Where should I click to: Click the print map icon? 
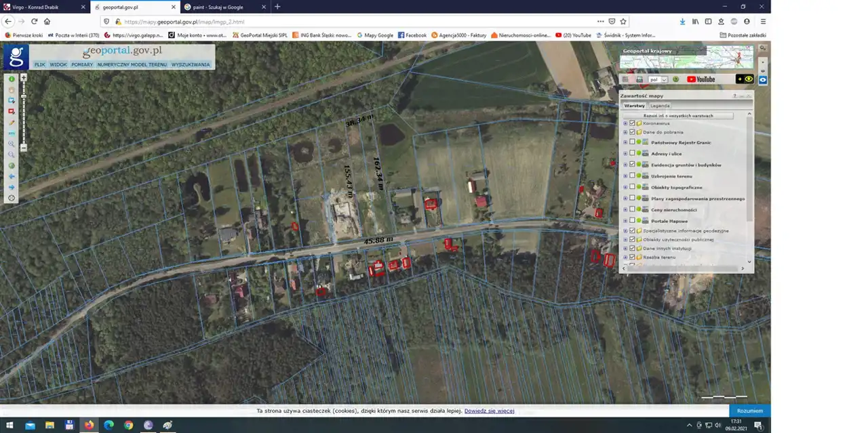pos(639,79)
